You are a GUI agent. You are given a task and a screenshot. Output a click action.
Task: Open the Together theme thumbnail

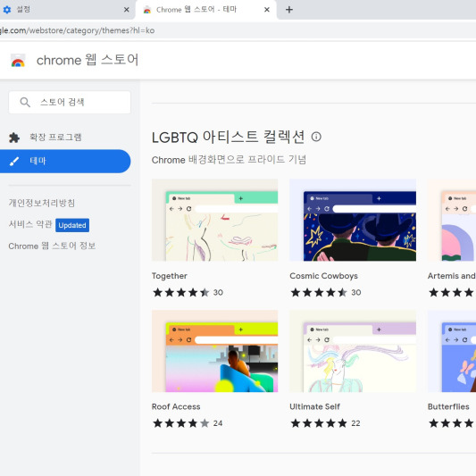(x=215, y=220)
